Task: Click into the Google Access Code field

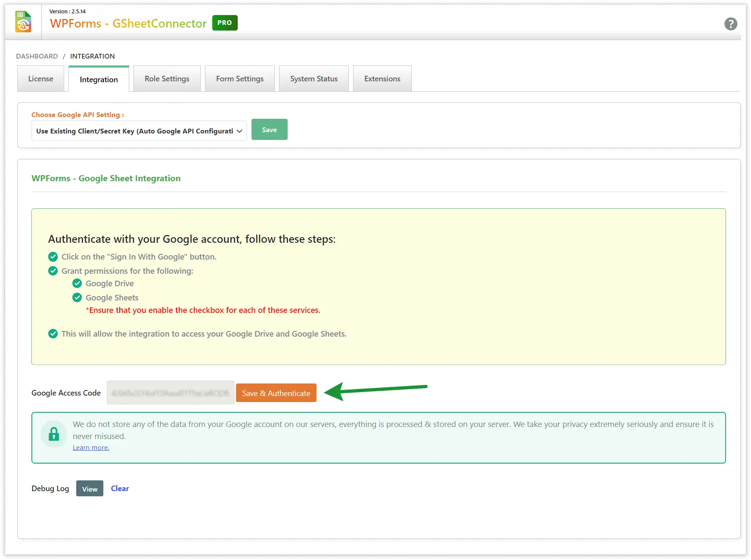Action: [171, 393]
